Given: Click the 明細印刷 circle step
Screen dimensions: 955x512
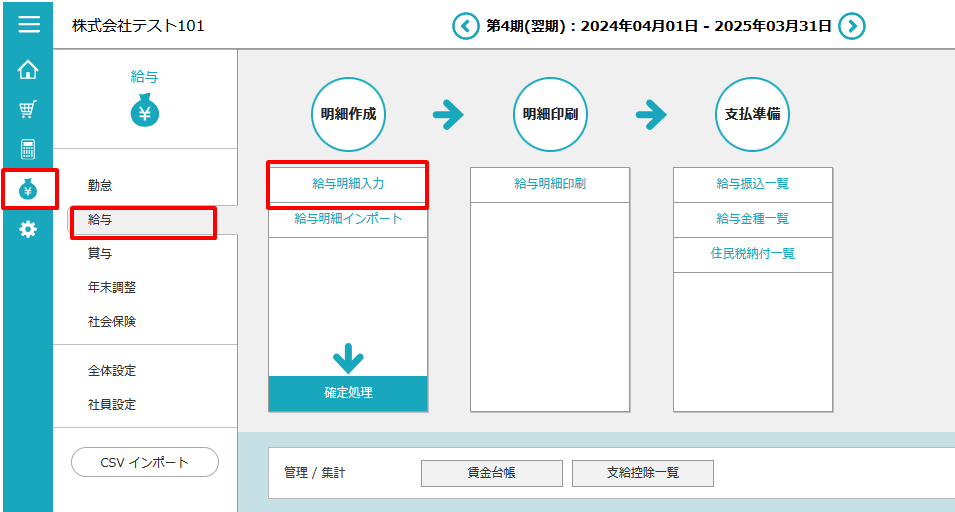Looking at the screenshot, I should (550, 114).
